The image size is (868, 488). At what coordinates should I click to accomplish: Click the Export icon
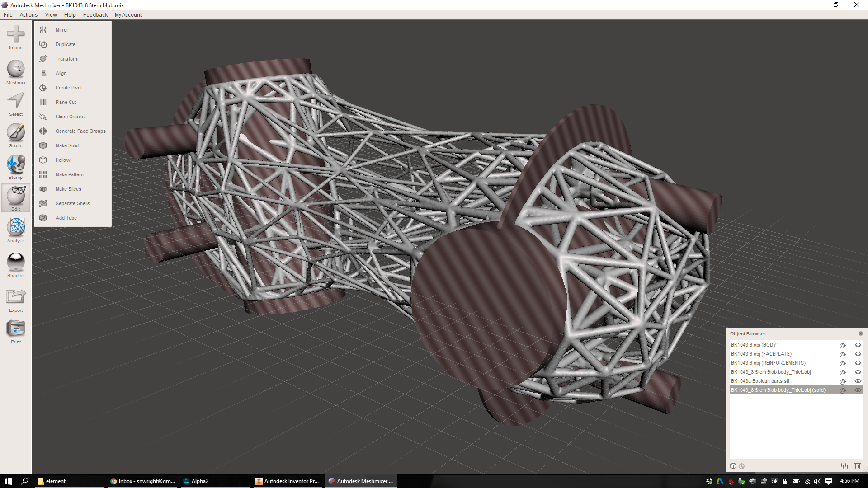pyautogui.click(x=16, y=297)
